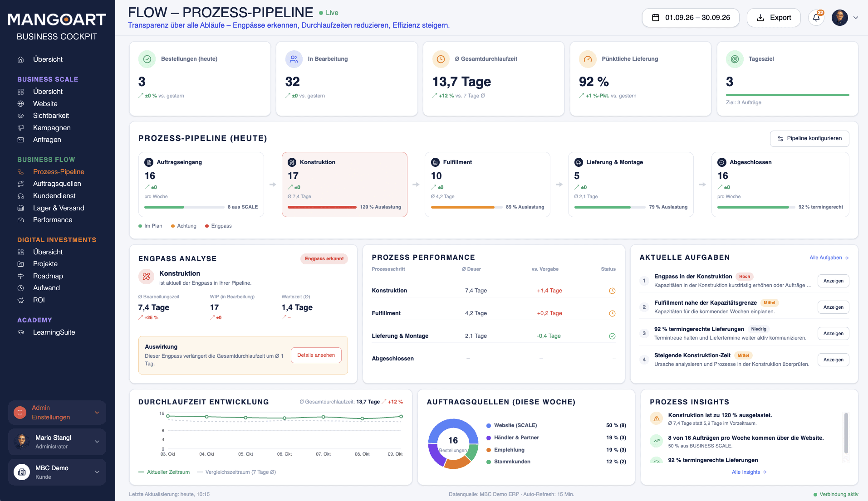The width and height of the screenshot is (868, 501).
Task: Click the warning icon beside Konstruktion insight
Action: point(656,418)
